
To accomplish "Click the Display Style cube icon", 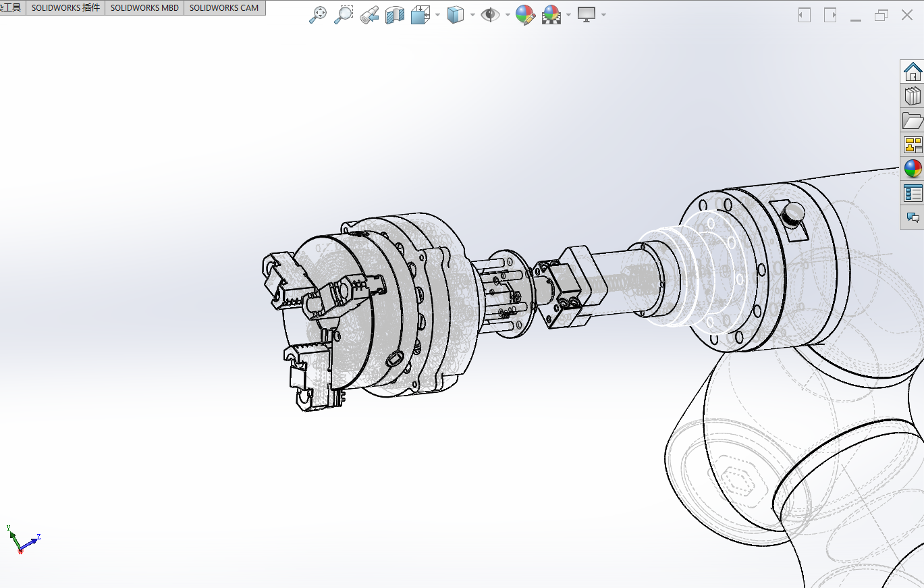I will click(x=456, y=15).
